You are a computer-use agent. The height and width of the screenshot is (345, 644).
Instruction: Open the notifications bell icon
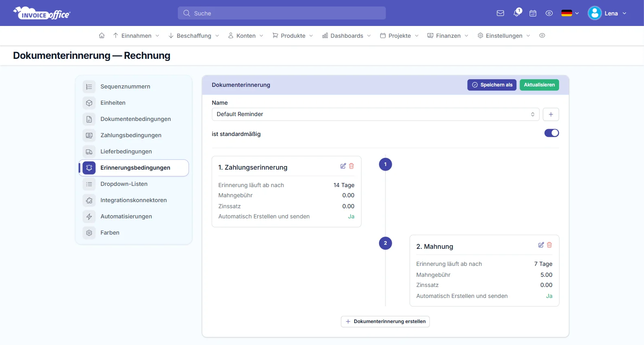[517, 13]
